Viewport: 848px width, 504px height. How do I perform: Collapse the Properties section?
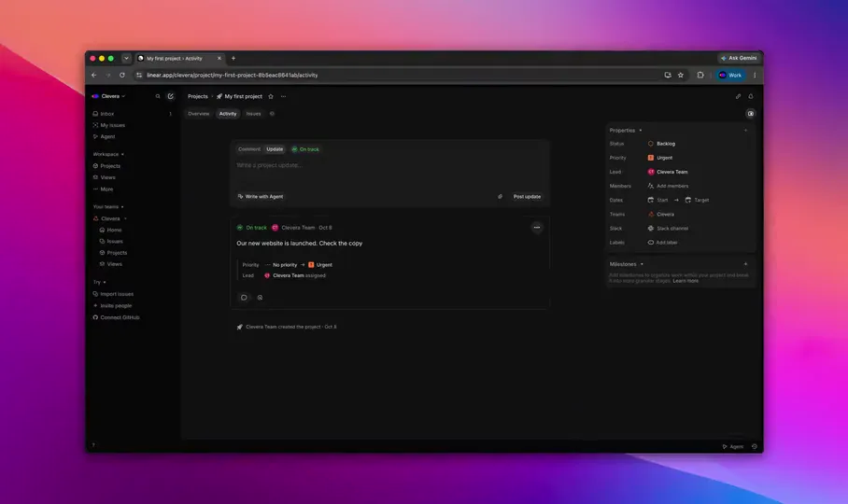[626, 130]
